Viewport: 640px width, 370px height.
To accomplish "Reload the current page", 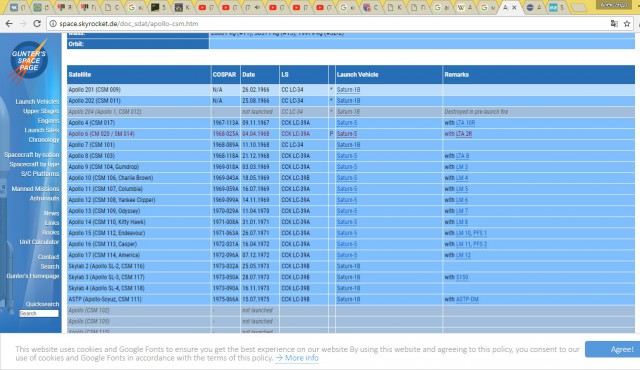I will pyautogui.click(x=37, y=24).
